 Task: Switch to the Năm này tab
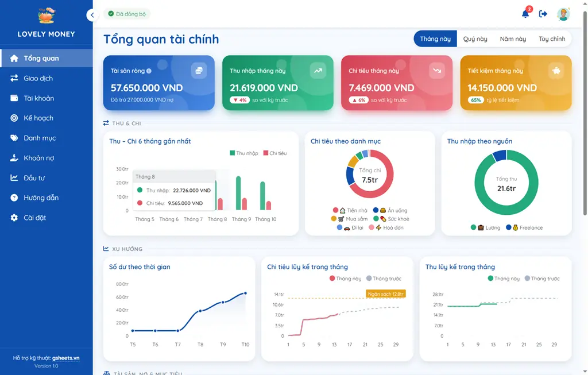point(513,38)
